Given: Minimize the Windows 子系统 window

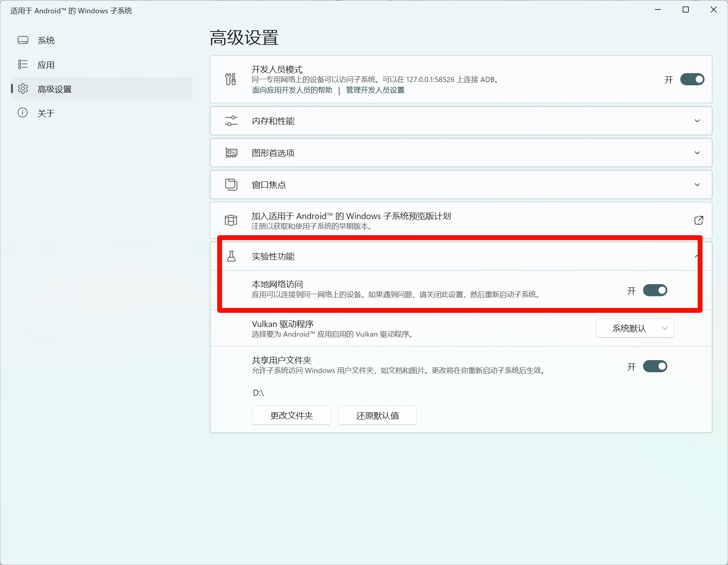Looking at the screenshot, I should coord(658,10).
